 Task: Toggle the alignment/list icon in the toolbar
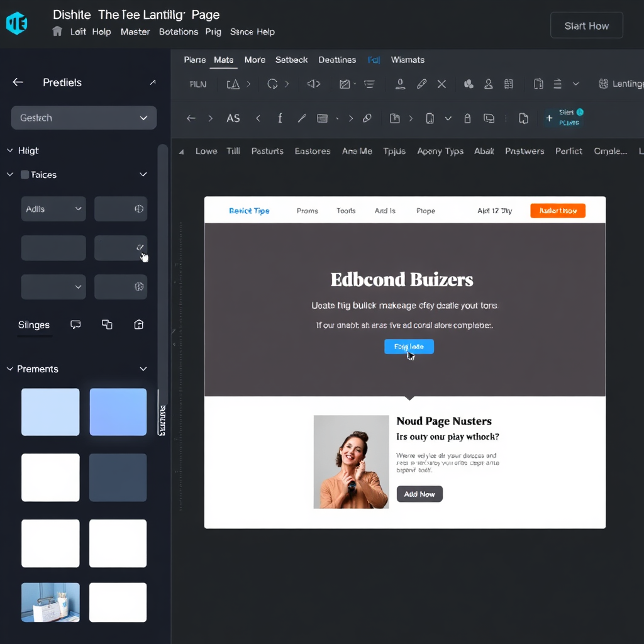pos(369,84)
